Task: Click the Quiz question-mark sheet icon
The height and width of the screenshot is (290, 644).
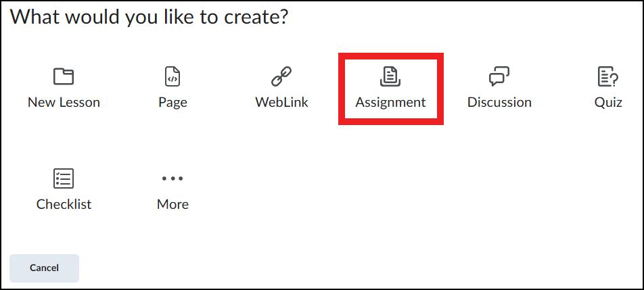Action: (608, 76)
